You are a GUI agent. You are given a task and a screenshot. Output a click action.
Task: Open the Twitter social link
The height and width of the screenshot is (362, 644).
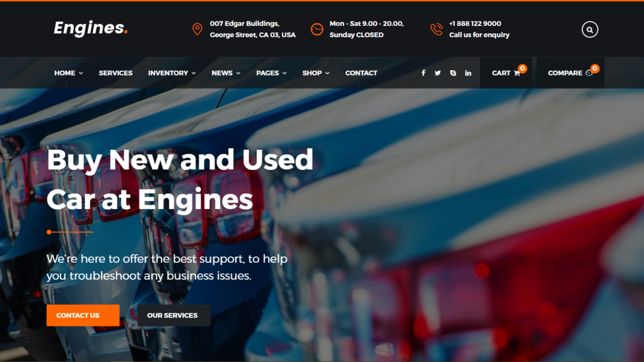coord(438,73)
